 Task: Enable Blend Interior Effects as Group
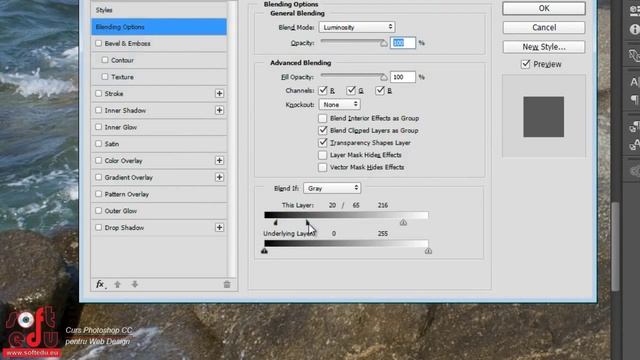pyautogui.click(x=322, y=118)
